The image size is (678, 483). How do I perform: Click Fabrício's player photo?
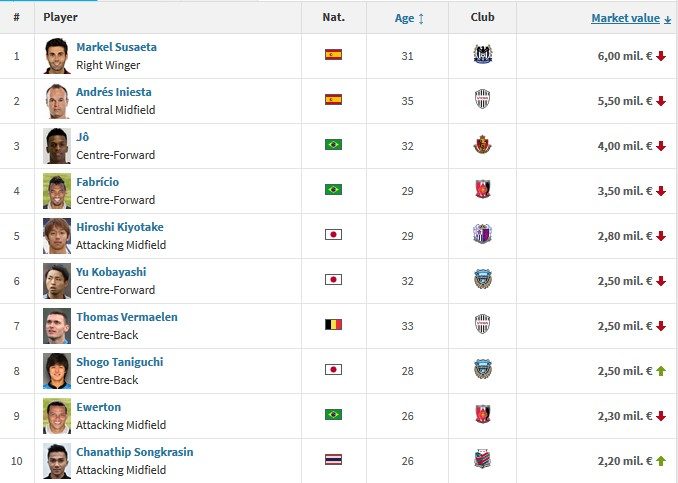(x=57, y=191)
